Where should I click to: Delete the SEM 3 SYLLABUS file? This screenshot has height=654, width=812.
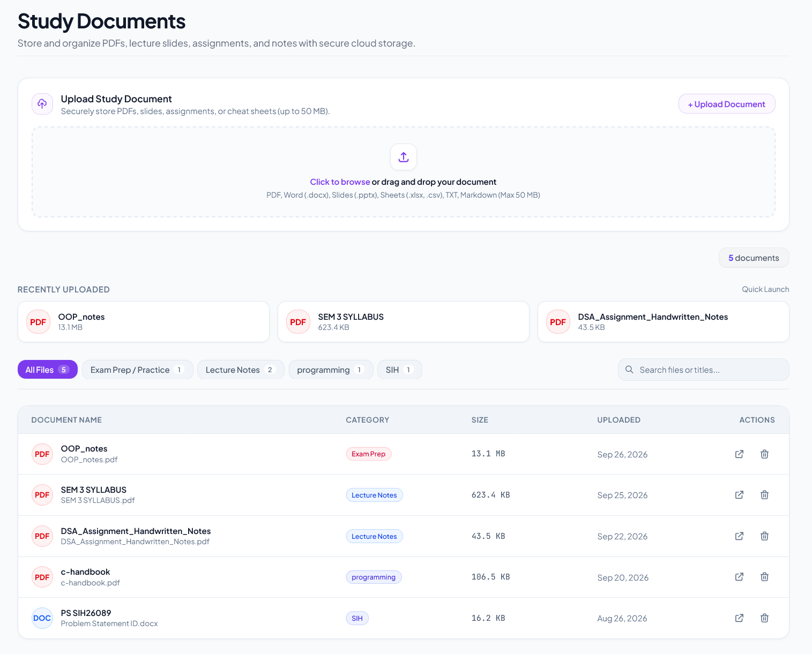click(765, 495)
